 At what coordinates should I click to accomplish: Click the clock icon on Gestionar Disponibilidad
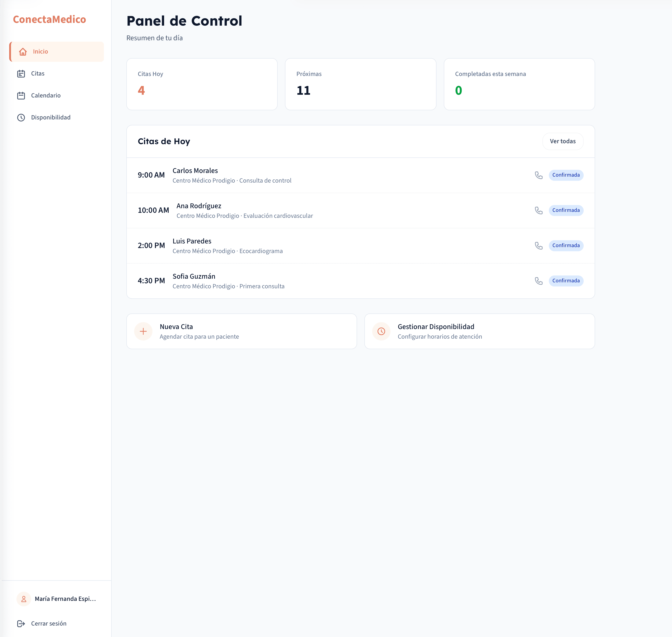point(381,331)
